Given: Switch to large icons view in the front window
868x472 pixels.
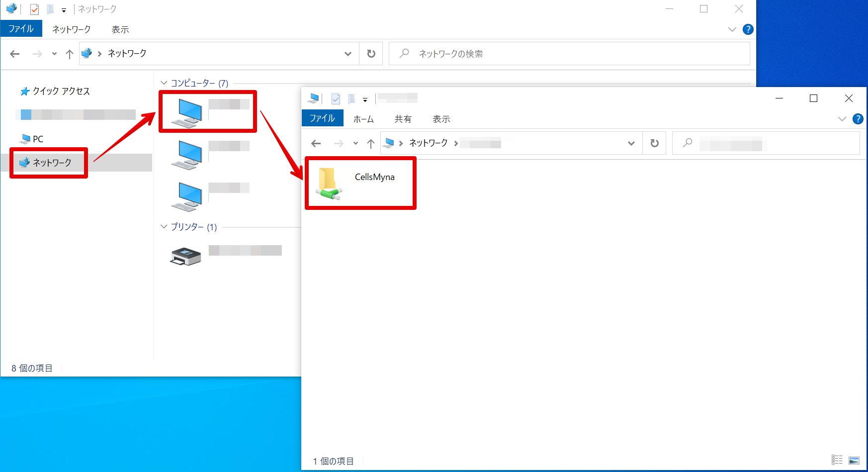Looking at the screenshot, I should [854, 461].
